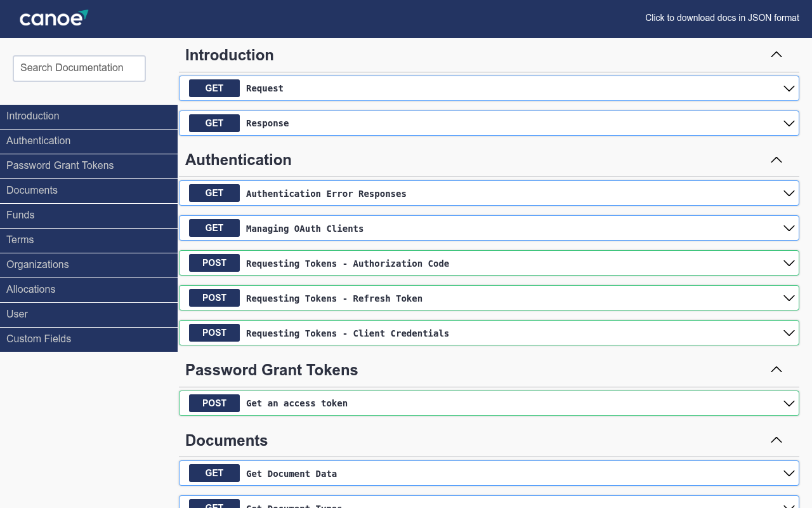The image size is (812, 508).
Task: Click GET badge for Get Document Data
Action: tap(214, 473)
